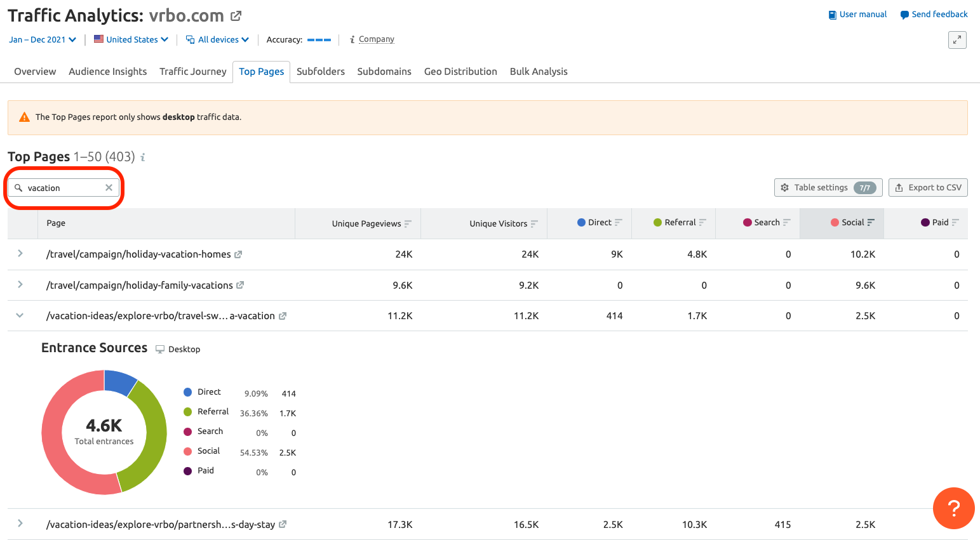
Task: Open Table settings
Action: click(x=828, y=188)
